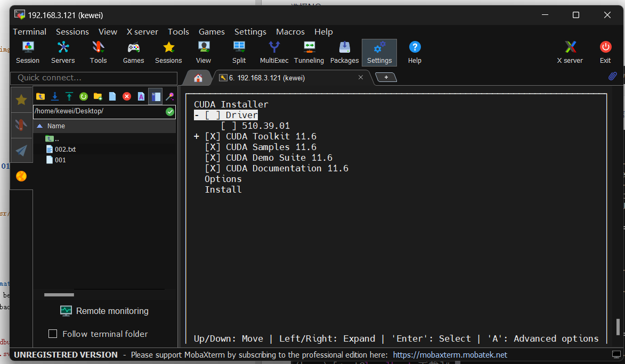Create a new folder in SFTP browser
This screenshot has width=625, height=364.
point(98,96)
